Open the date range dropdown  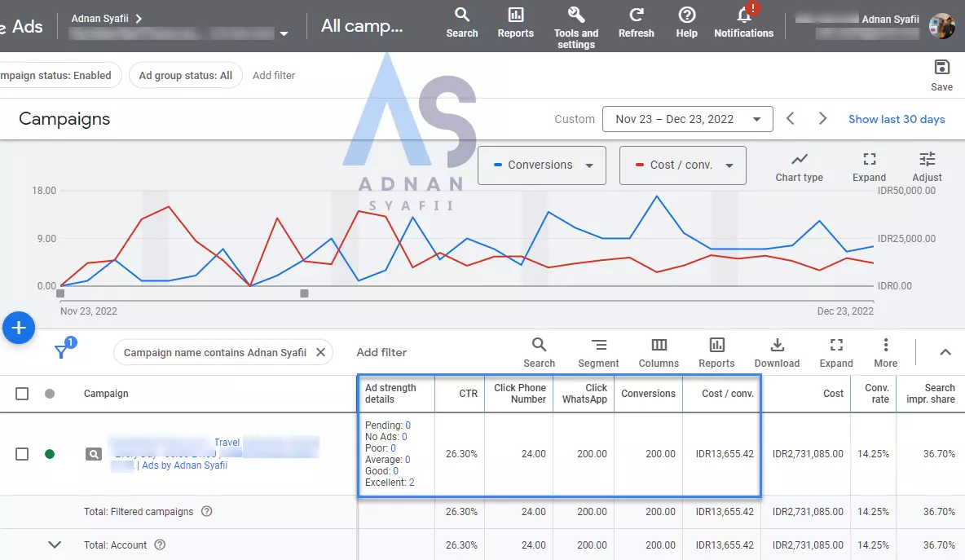[x=687, y=119]
